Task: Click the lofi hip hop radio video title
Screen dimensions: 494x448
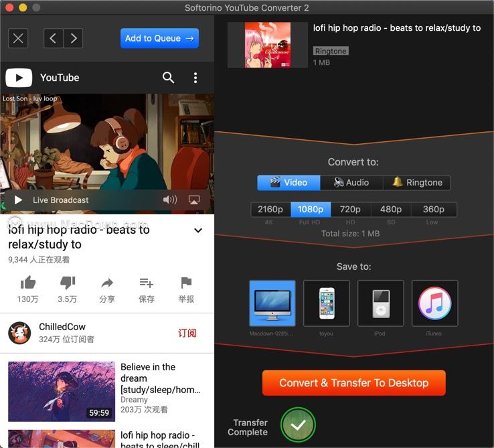Action: [79, 237]
